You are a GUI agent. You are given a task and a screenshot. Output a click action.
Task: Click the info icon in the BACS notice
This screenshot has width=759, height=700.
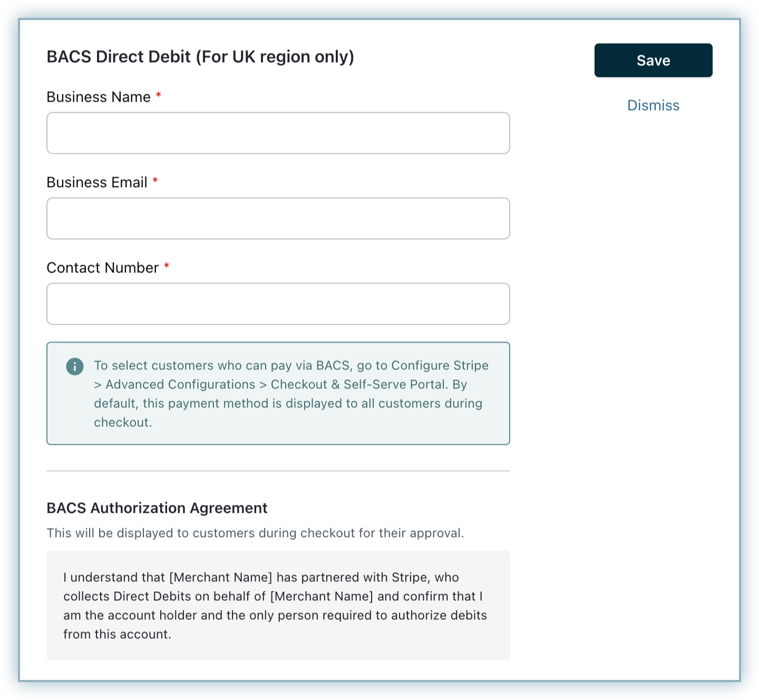pyautogui.click(x=75, y=366)
